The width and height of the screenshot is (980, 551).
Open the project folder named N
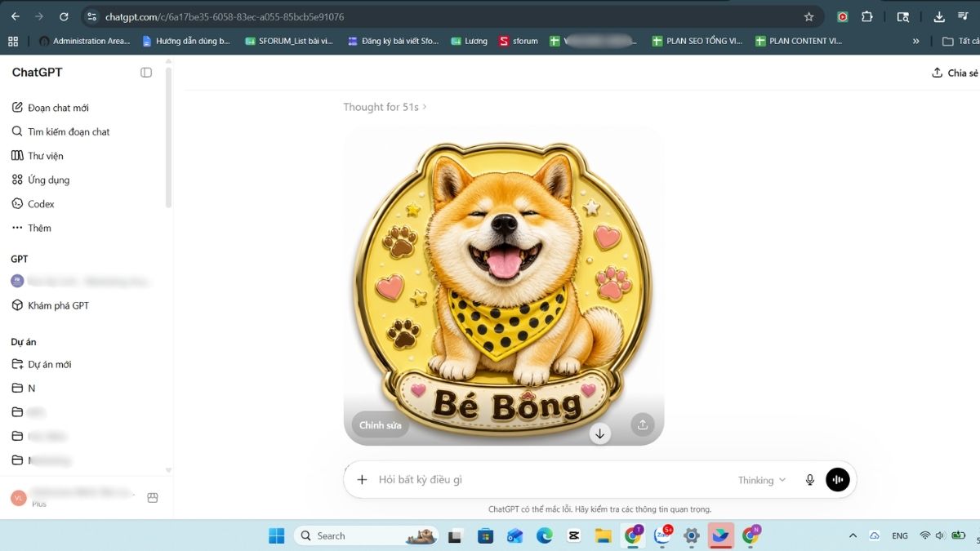click(24, 389)
